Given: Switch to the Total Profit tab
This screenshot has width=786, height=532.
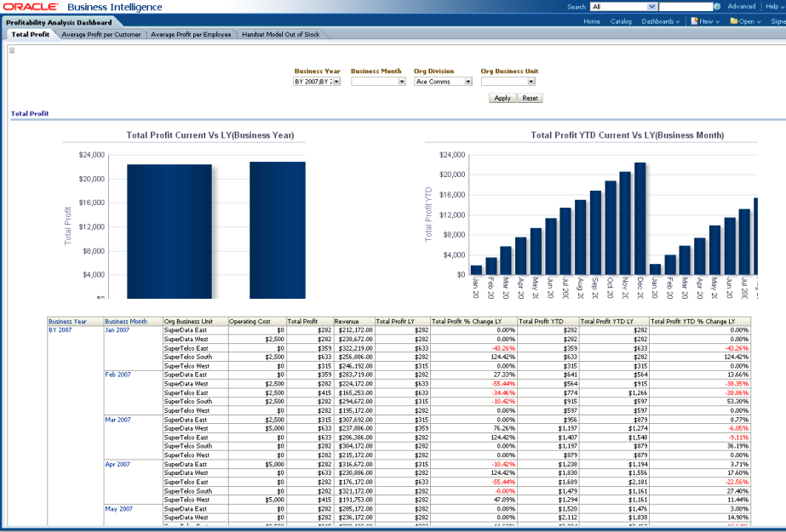Looking at the screenshot, I should coord(30,35).
